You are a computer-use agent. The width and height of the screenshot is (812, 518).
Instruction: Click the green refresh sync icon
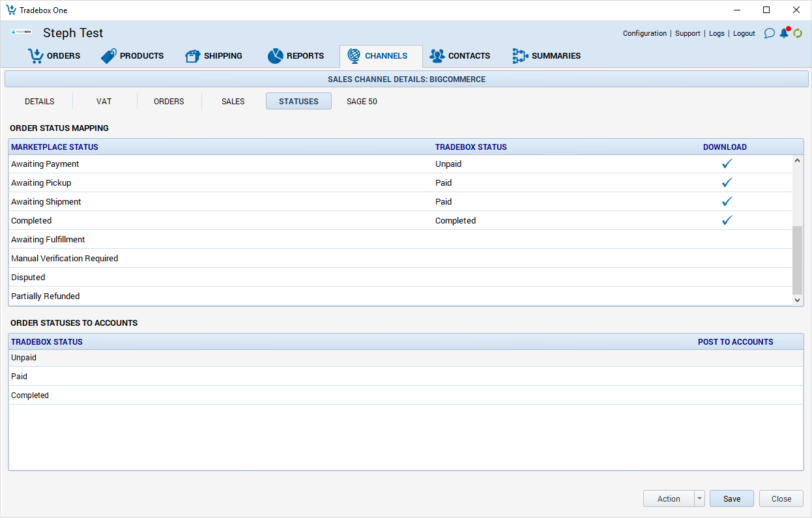[x=797, y=33]
